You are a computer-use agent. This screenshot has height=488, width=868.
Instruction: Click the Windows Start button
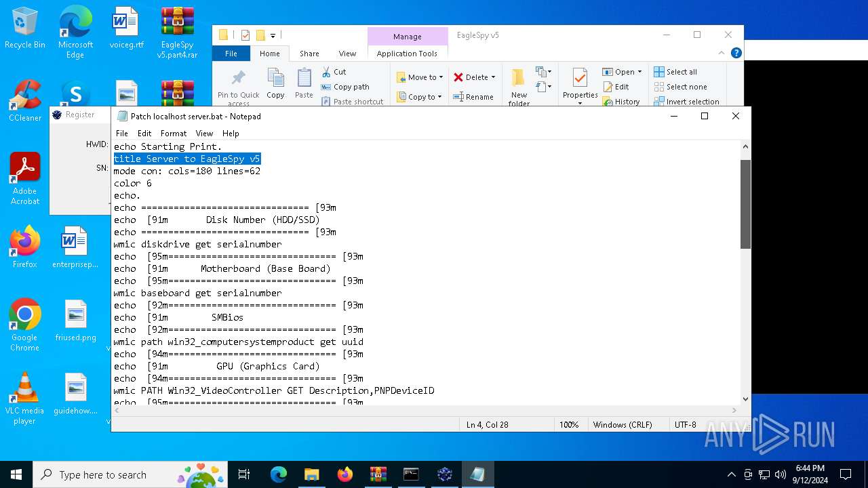[x=16, y=474]
